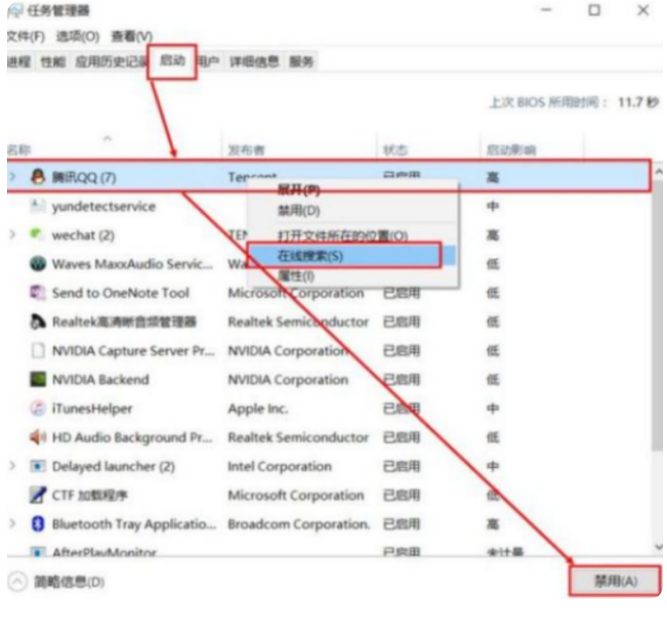Select the Waves MaxxAudio Service icon
Viewport: 667px width, 622px height.
(38, 264)
